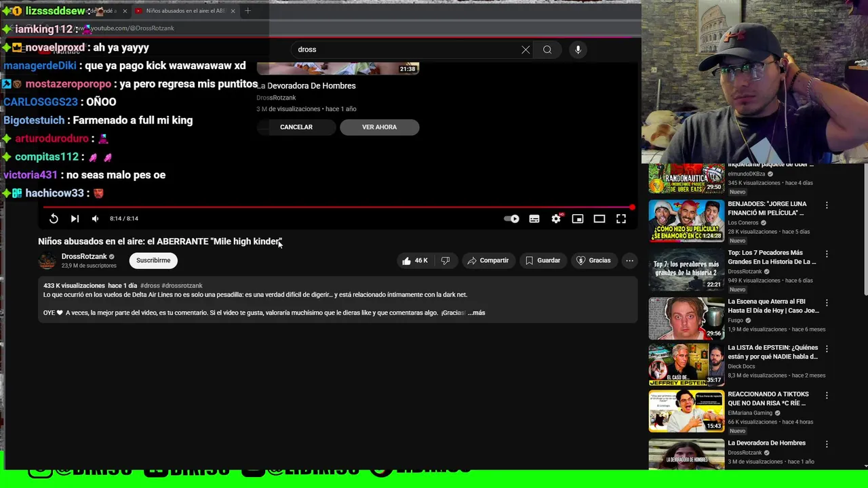Clear the search box text
The width and height of the screenshot is (868, 488).
click(526, 49)
